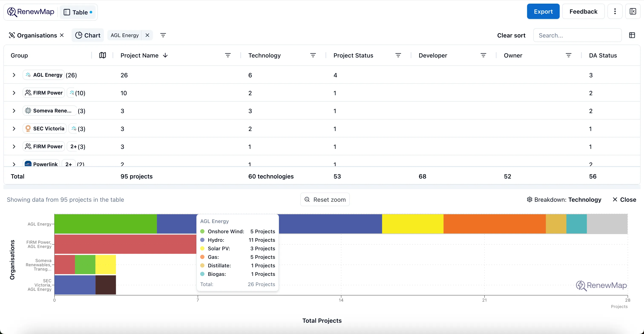The height and width of the screenshot is (334, 644).
Task: Select Clear sort
Action: [511, 35]
